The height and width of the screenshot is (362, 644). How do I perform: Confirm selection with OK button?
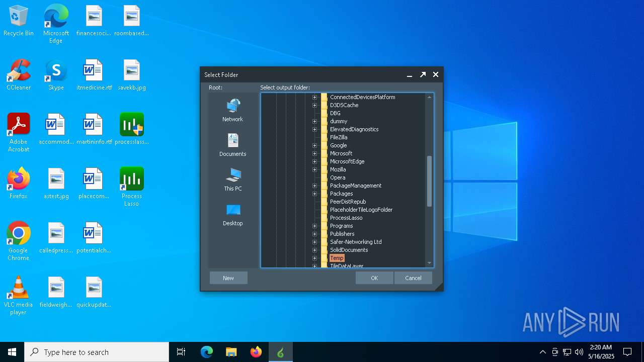pos(374,278)
